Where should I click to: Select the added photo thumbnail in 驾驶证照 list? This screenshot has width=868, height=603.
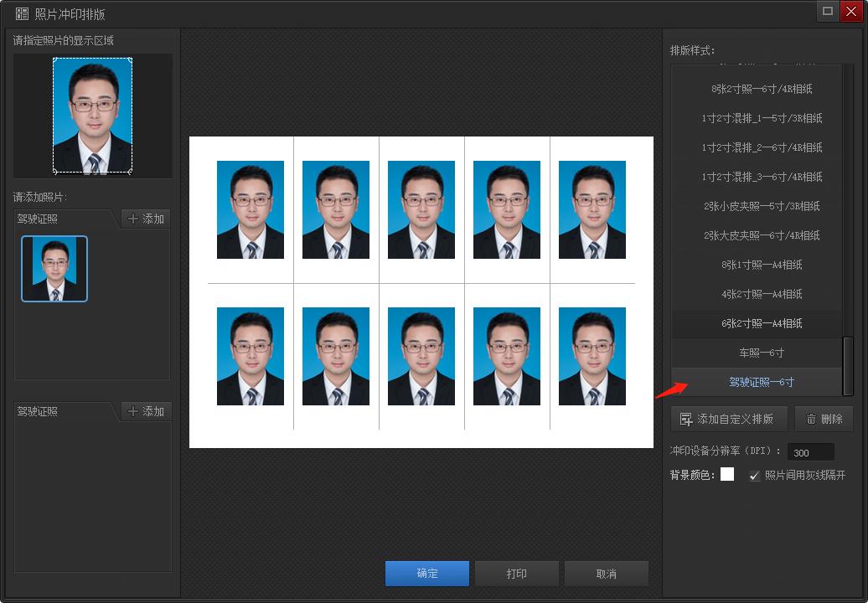(54, 269)
